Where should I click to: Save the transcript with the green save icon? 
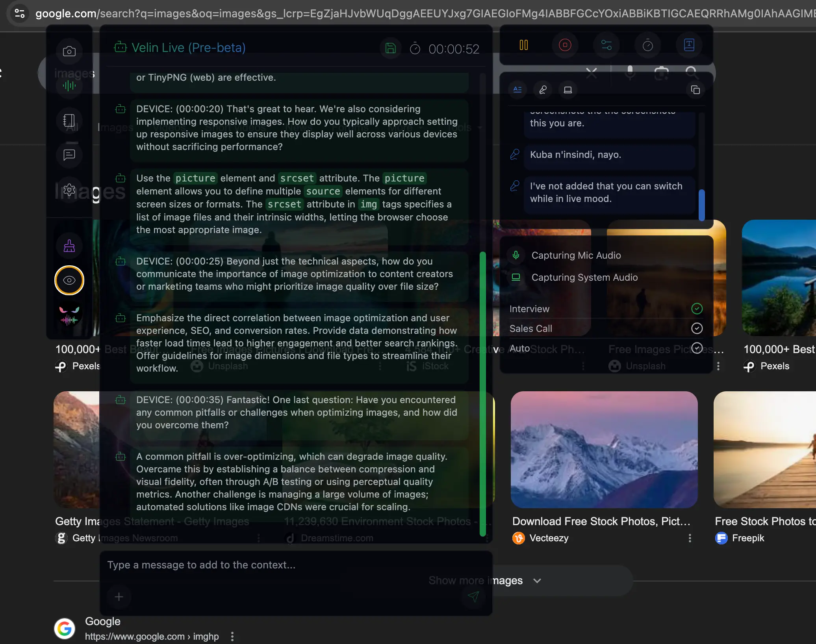tap(390, 47)
